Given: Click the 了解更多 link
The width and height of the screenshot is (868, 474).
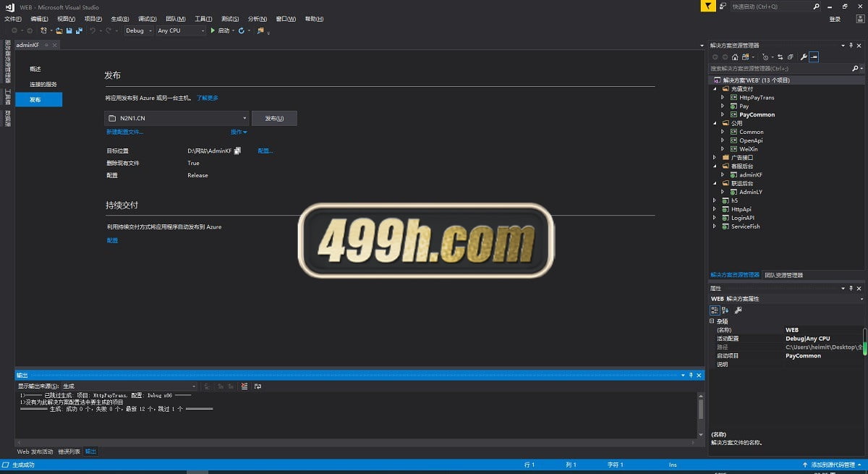Looking at the screenshot, I should coord(208,98).
